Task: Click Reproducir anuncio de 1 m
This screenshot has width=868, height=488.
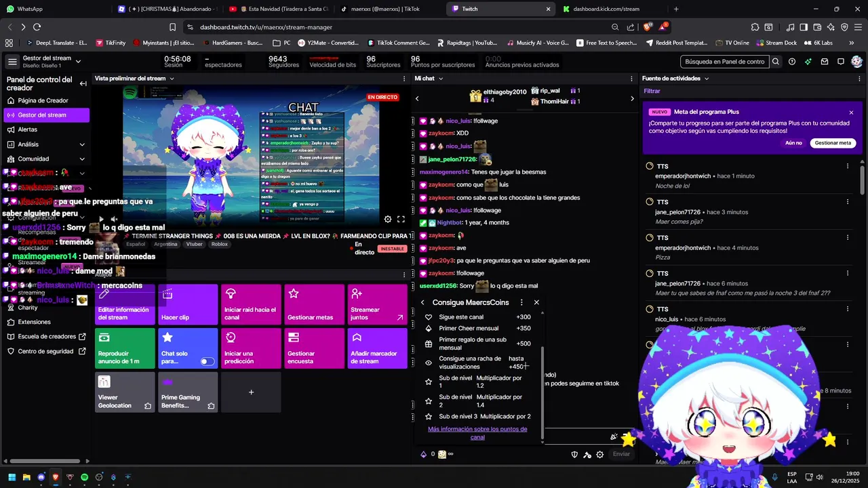Action: pos(125,348)
